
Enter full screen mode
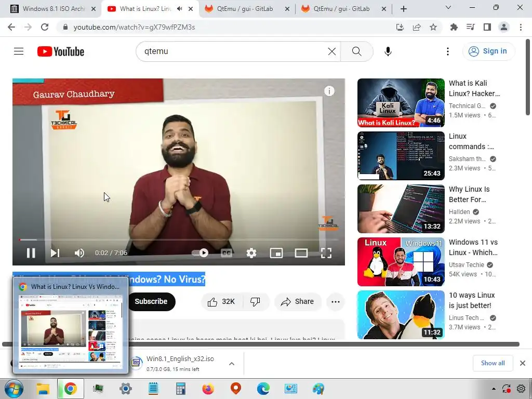pos(326,253)
